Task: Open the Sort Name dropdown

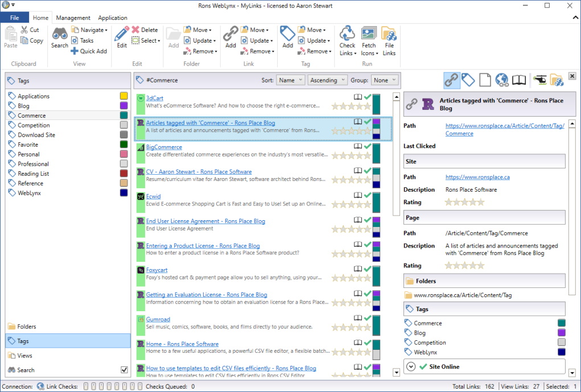Action: (x=290, y=80)
